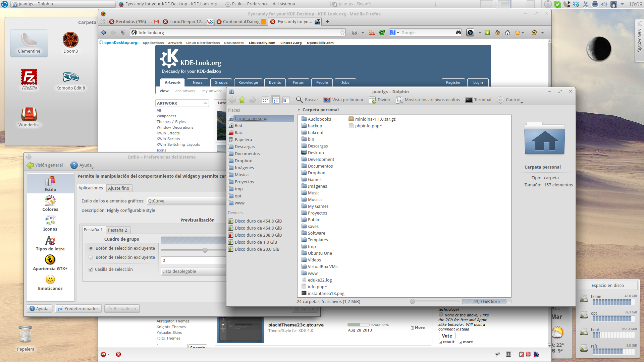This screenshot has height=362, width=644.
Task: Open the Ayuda dropdown in settings toolbar
Action: pos(83,165)
